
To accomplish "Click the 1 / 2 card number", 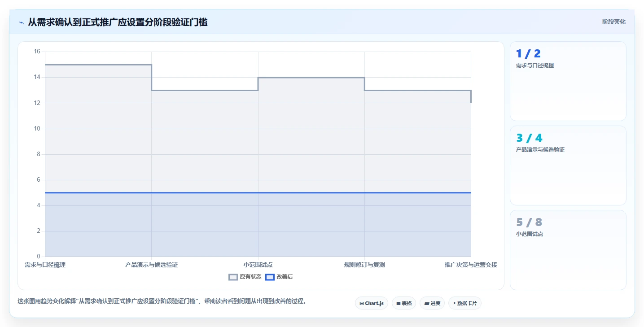I will (x=528, y=54).
